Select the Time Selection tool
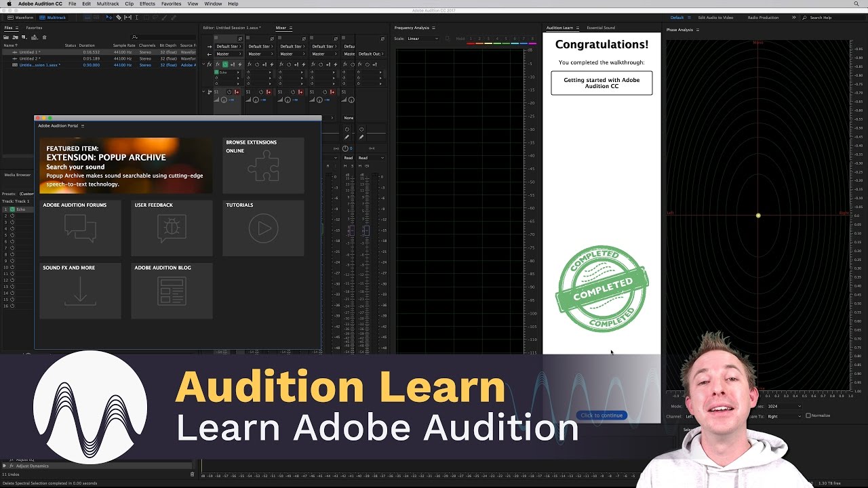The width and height of the screenshot is (868, 488). tap(136, 18)
